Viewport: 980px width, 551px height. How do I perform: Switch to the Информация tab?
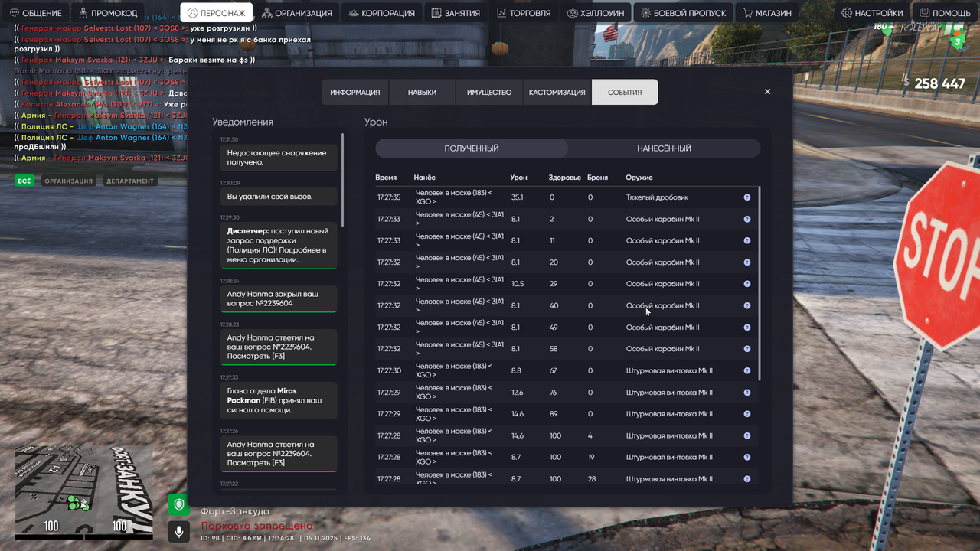(x=355, y=92)
